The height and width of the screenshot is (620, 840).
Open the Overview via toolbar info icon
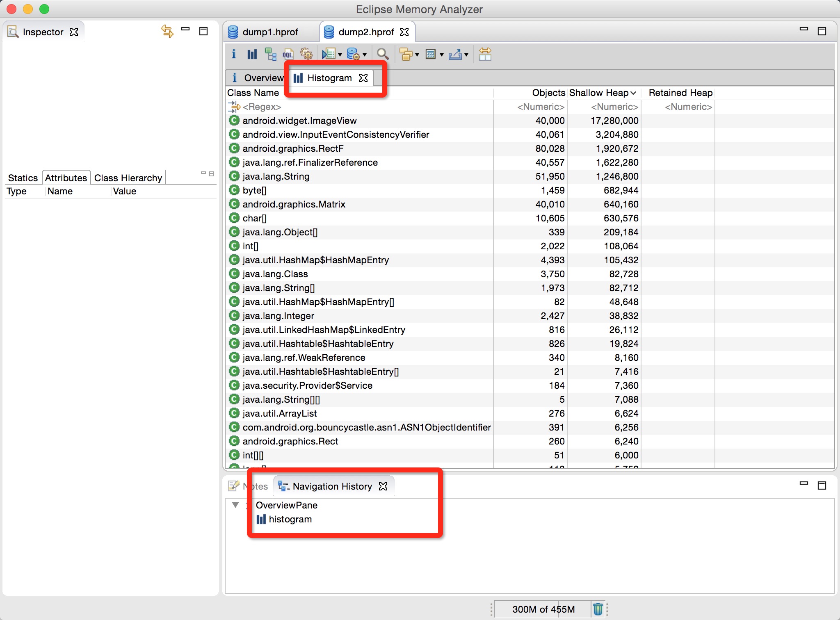click(234, 54)
